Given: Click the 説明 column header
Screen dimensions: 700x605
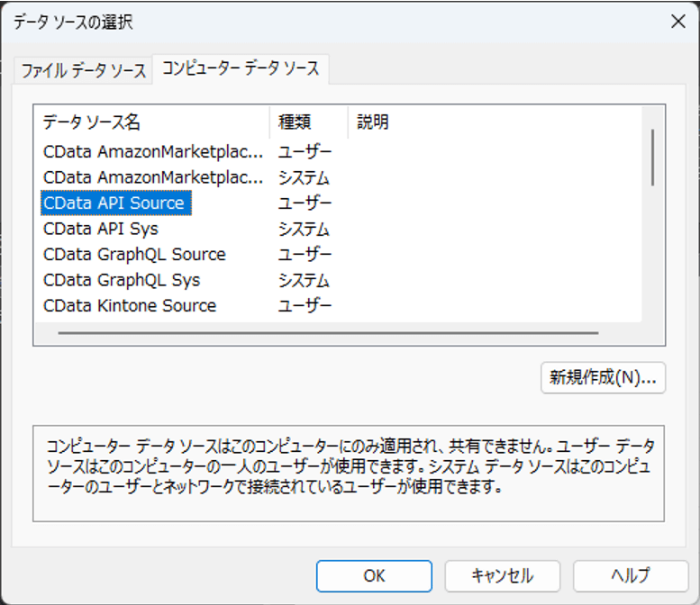Looking at the screenshot, I should (373, 122).
